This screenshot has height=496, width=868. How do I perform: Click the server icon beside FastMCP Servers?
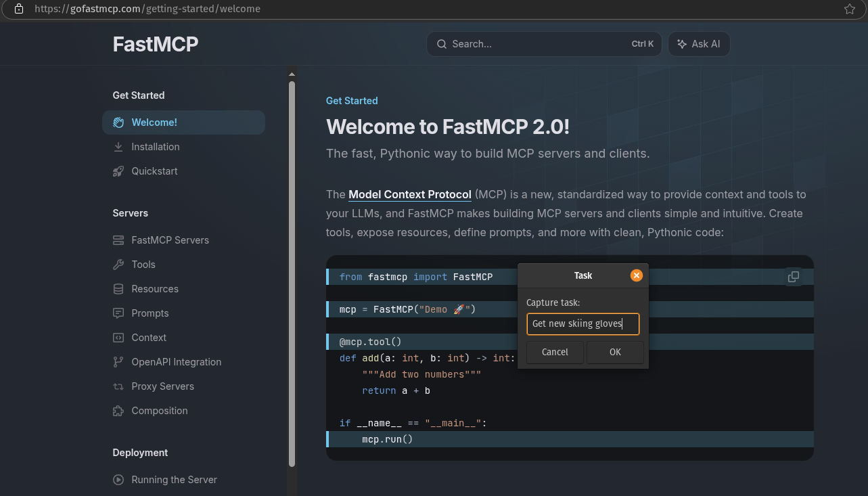click(118, 240)
